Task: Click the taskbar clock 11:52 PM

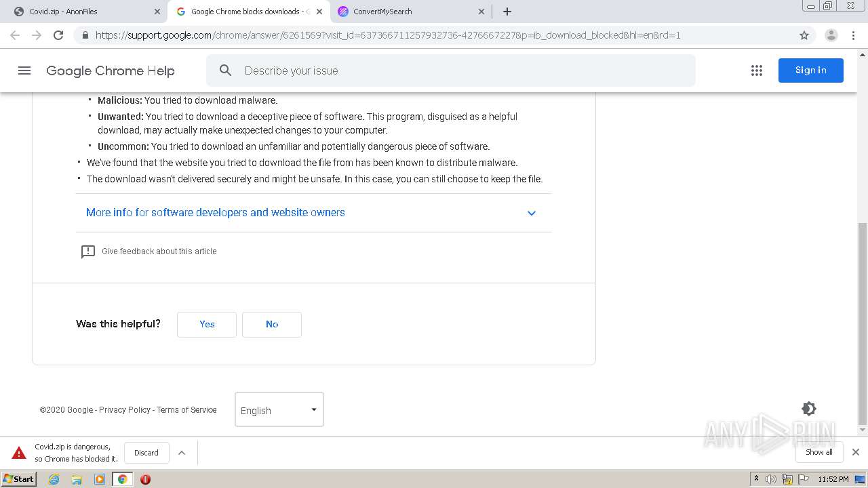Action: pyautogui.click(x=833, y=479)
